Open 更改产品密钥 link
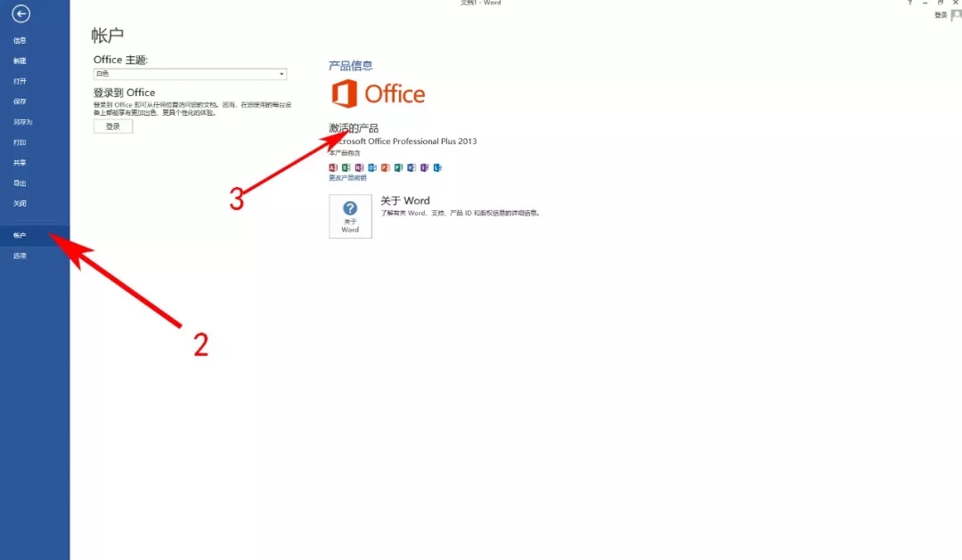The height and width of the screenshot is (560, 962). click(x=347, y=178)
